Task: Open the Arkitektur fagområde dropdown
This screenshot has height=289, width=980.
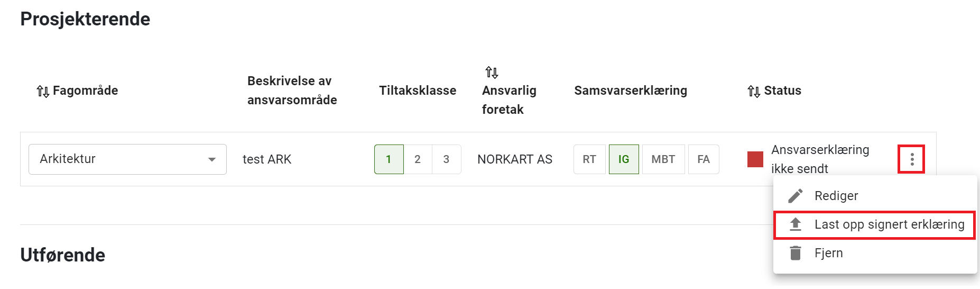Action: click(x=127, y=159)
